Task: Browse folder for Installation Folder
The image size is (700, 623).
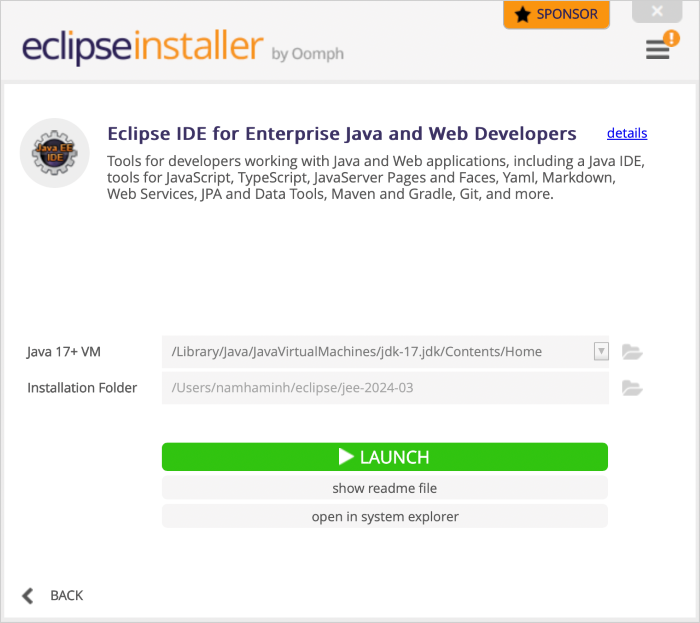Action: (632, 388)
